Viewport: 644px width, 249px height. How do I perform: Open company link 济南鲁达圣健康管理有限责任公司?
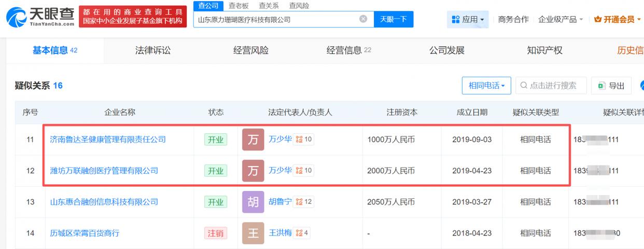coord(108,140)
